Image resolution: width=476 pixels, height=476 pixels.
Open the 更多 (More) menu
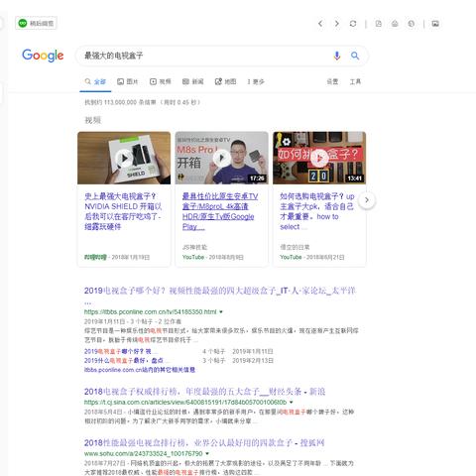[256, 81]
